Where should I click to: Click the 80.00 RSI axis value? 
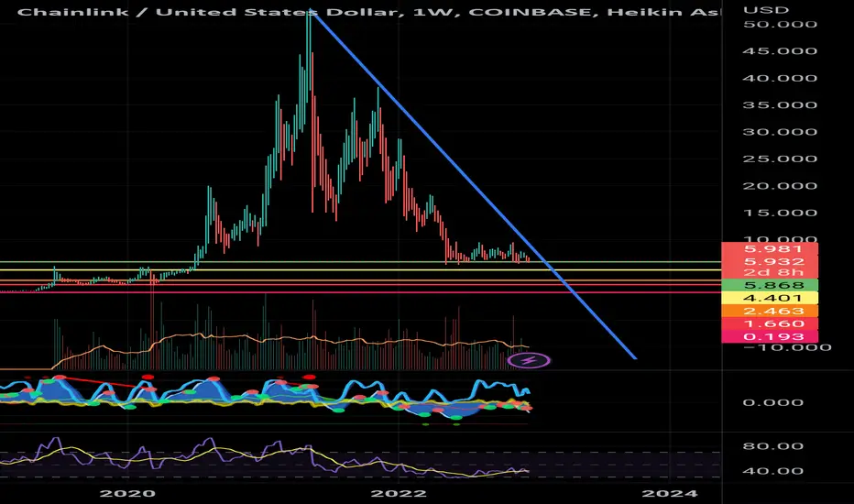click(x=772, y=446)
